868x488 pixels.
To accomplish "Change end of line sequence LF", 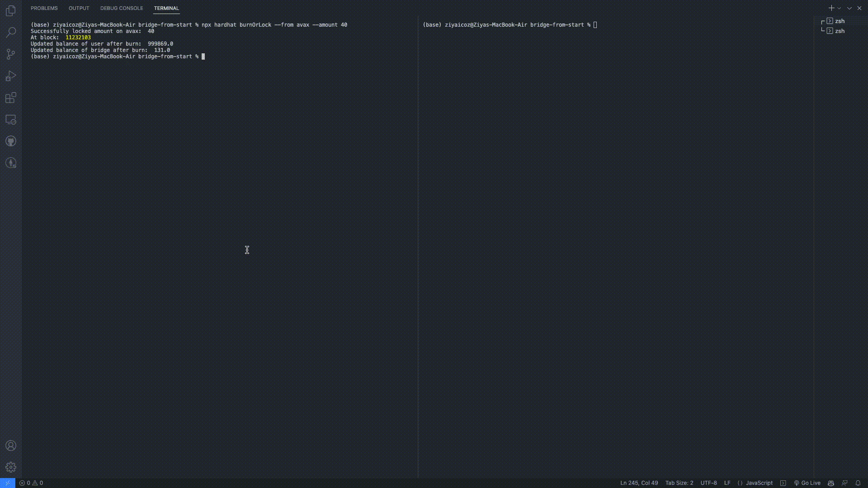I will [727, 483].
